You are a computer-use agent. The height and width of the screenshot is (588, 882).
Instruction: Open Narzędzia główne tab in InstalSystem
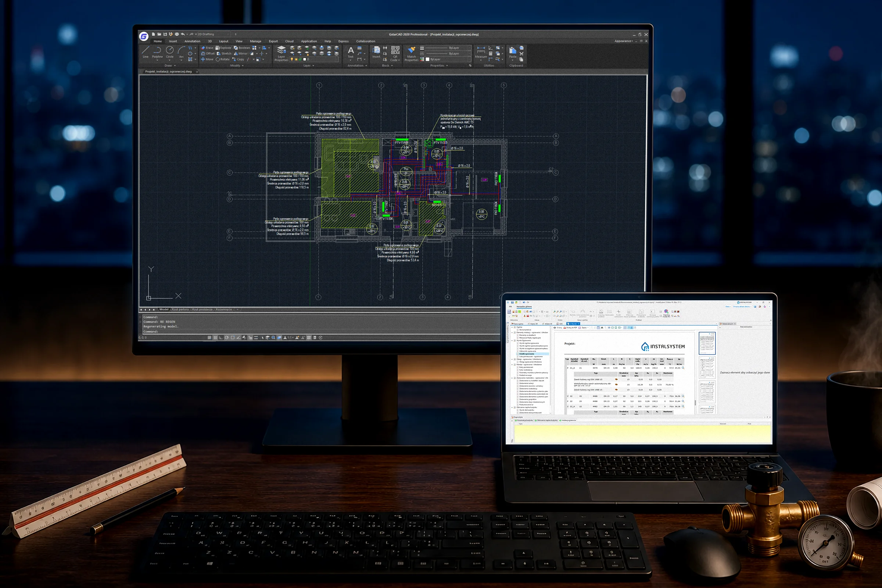point(524,307)
